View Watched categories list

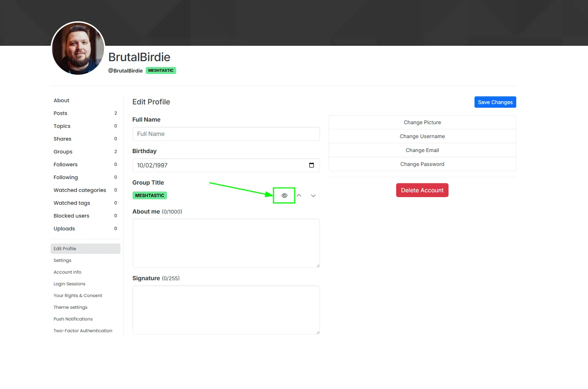click(x=80, y=190)
